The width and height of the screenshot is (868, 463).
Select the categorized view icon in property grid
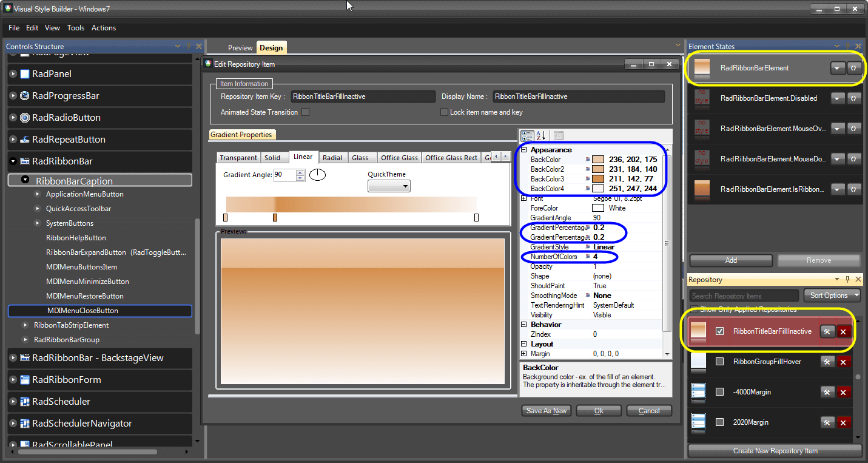(527, 135)
